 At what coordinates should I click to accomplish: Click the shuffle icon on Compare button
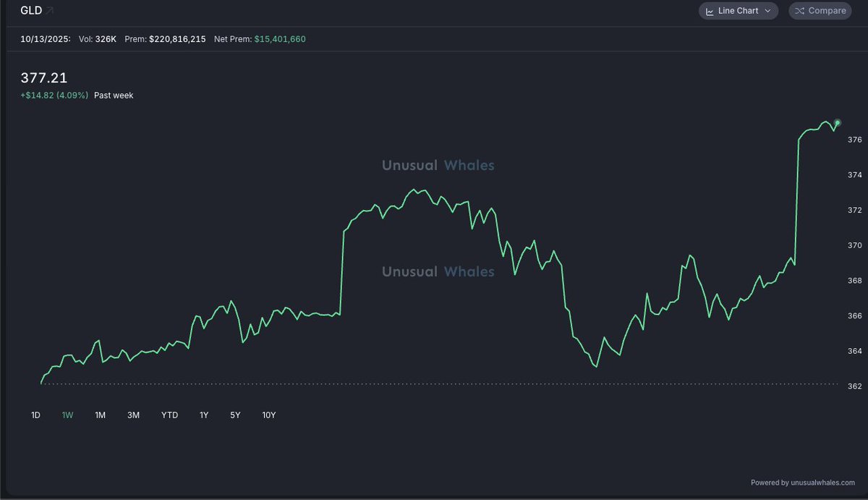(799, 11)
